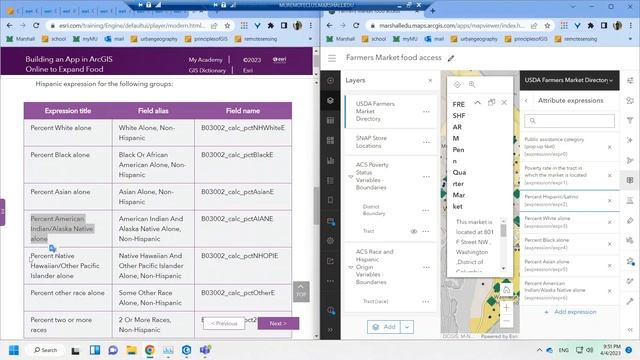Open the Filter funnel icon in the right toolbar
This screenshot has height=360, width=640.
click(x=630, y=120)
